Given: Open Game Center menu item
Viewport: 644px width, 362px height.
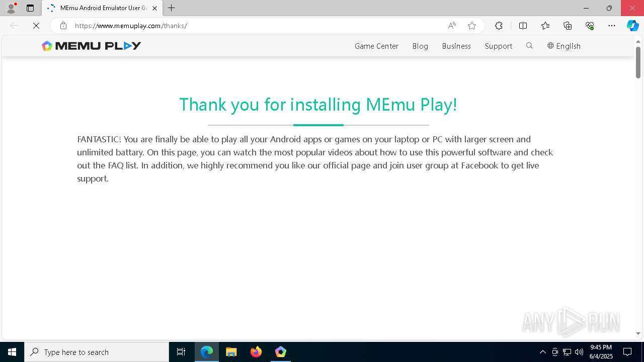Looking at the screenshot, I should click(376, 46).
